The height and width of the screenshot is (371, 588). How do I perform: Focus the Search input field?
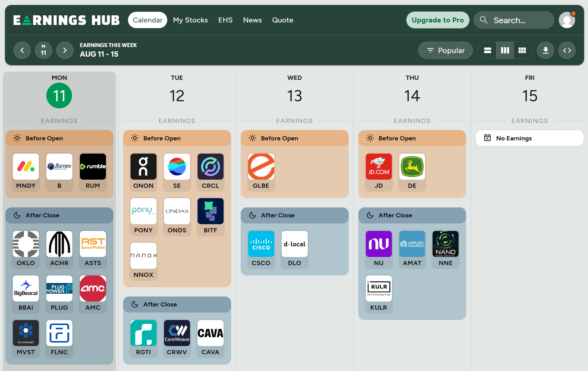tap(514, 20)
